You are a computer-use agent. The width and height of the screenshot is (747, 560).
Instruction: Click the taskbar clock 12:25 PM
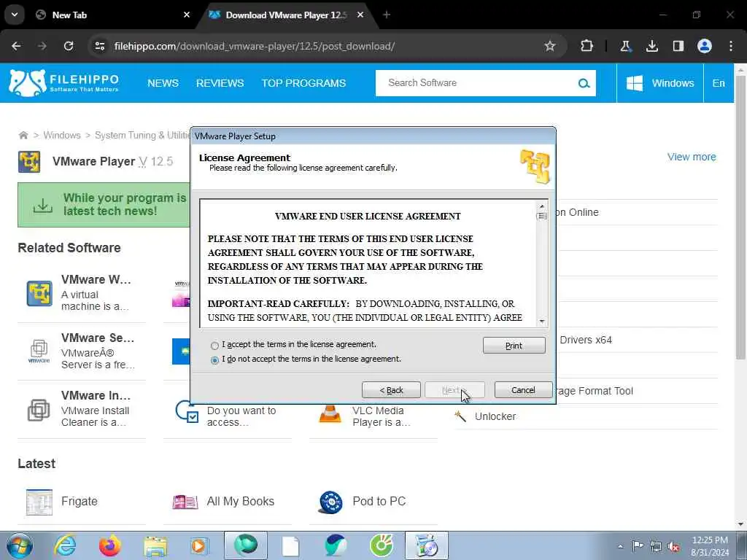tap(710, 540)
